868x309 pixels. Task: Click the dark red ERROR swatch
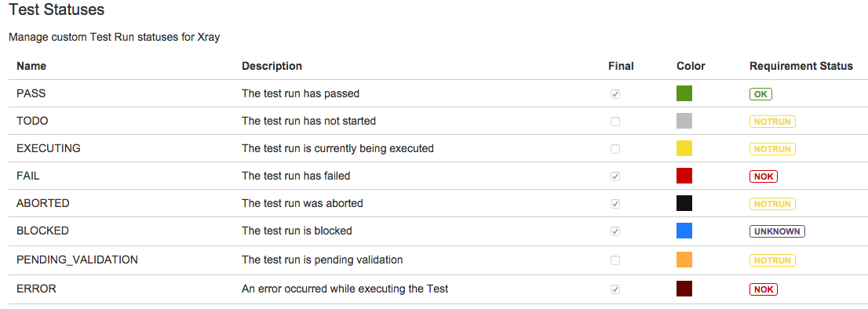click(x=684, y=289)
